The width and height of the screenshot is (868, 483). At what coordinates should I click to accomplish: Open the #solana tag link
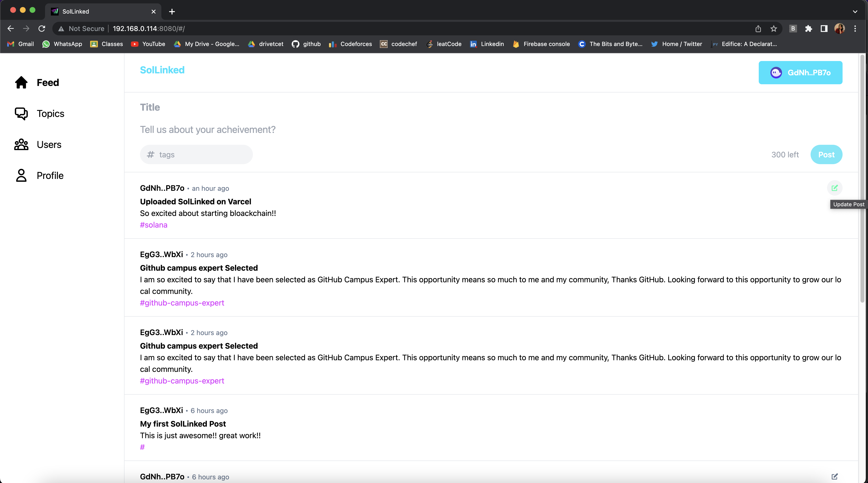coord(154,225)
